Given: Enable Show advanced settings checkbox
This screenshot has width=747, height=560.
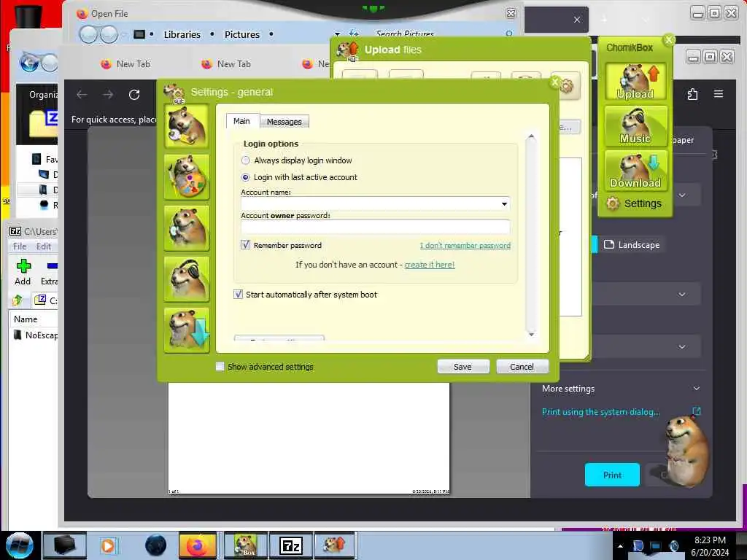Looking at the screenshot, I should point(220,367).
